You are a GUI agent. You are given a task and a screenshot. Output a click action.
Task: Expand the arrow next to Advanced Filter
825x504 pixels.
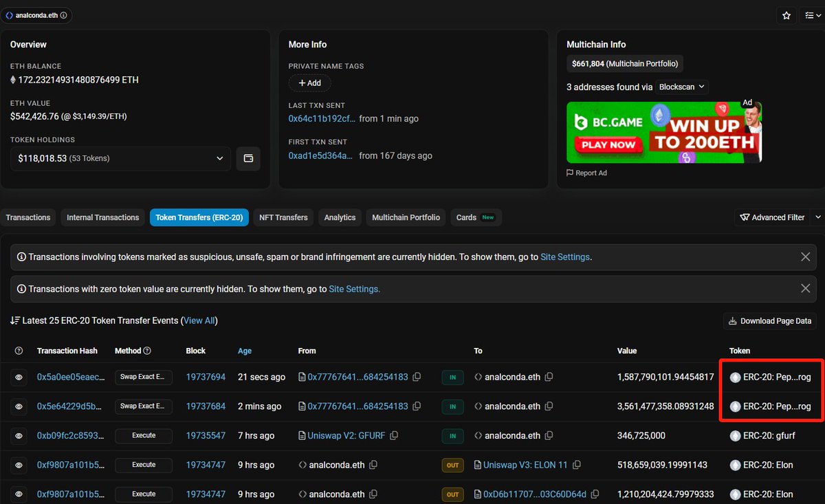[817, 217]
